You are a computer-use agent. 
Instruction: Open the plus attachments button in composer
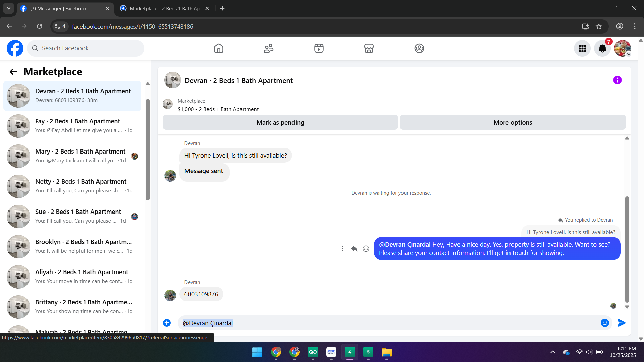point(167,323)
